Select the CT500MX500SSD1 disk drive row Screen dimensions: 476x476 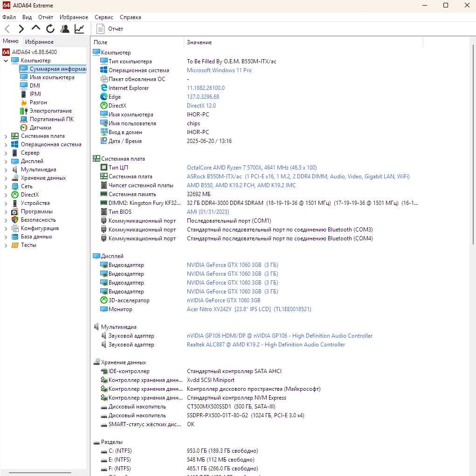[x=231, y=407]
